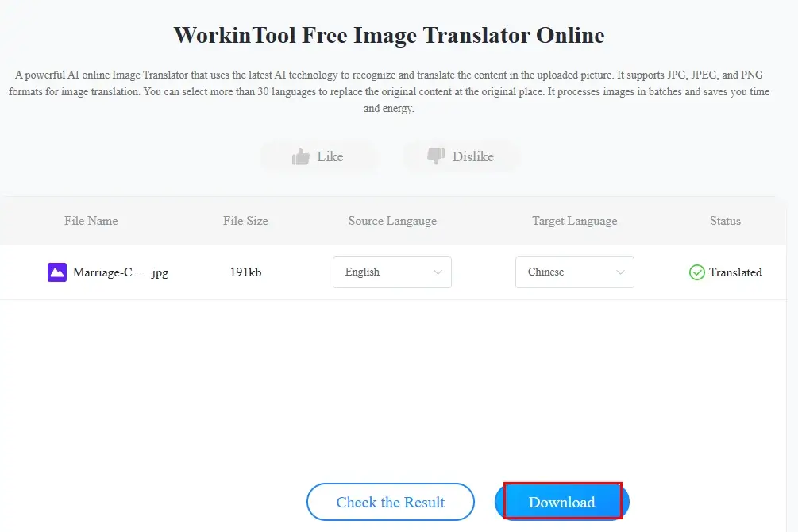Select the Marriage-C….jpg file name
Image resolution: width=798 pixels, height=532 pixels.
click(x=121, y=272)
